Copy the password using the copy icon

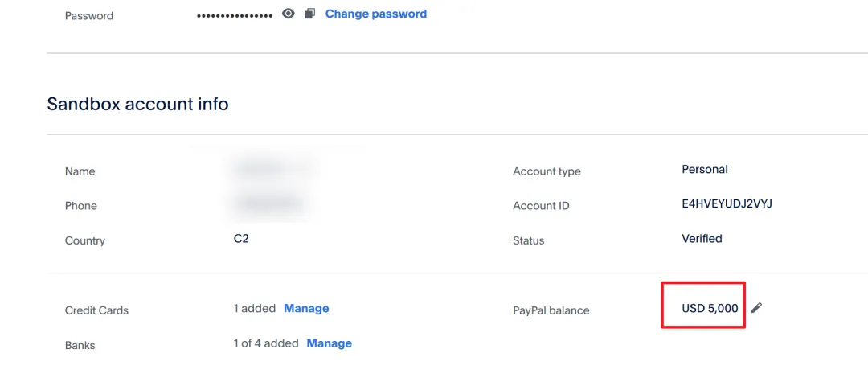(x=309, y=14)
